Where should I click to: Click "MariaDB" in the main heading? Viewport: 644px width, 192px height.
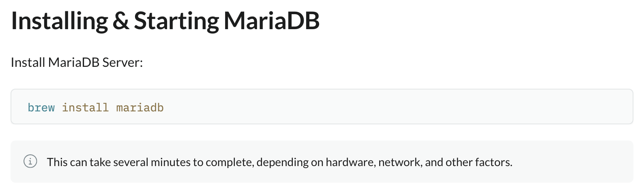click(272, 21)
